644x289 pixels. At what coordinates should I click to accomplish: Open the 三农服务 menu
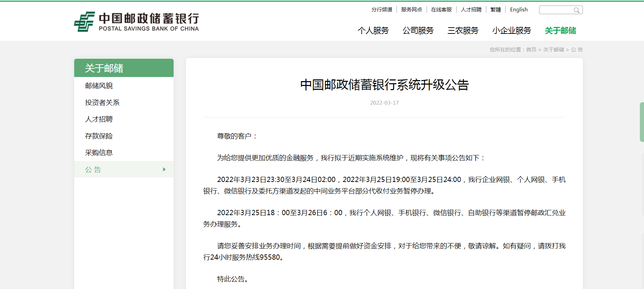(x=463, y=31)
